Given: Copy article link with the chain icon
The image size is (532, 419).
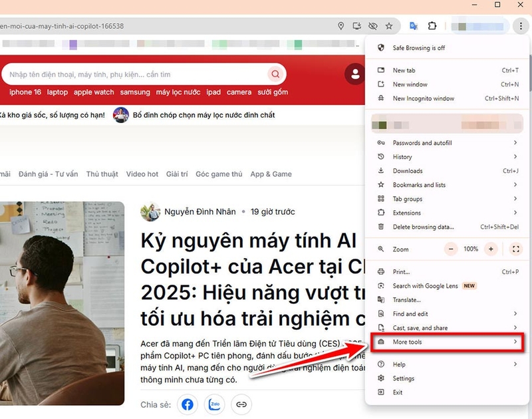Looking at the screenshot, I should coord(241,404).
